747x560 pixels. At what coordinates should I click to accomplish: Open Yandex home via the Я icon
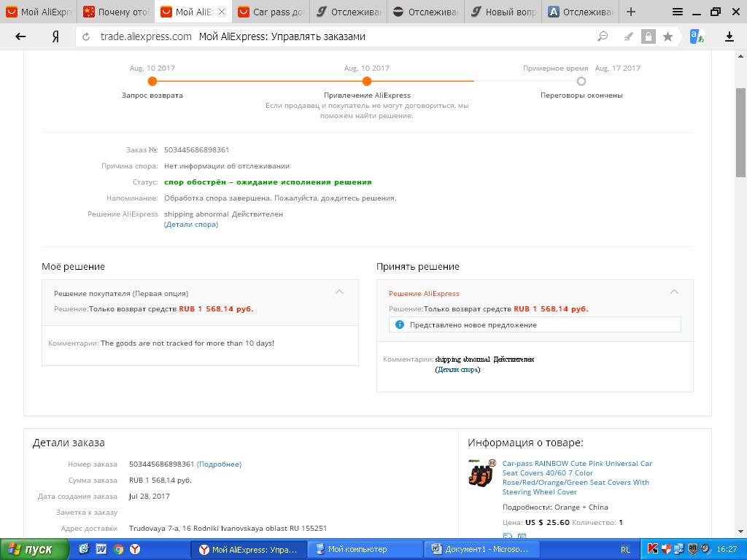[x=55, y=36]
